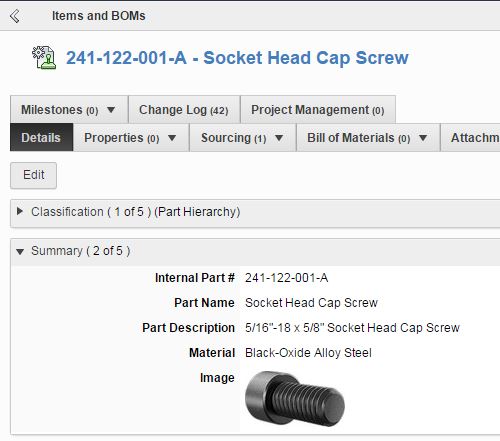Click the Part Description label
The width and height of the screenshot is (500, 441).
pos(189,328)
